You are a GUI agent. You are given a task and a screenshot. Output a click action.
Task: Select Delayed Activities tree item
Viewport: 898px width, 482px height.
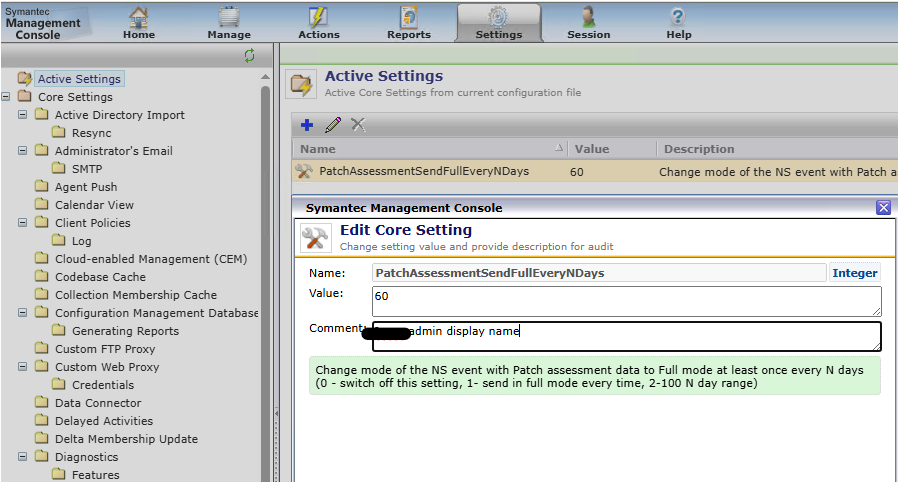pyautogui.click(x=104, y=421)
